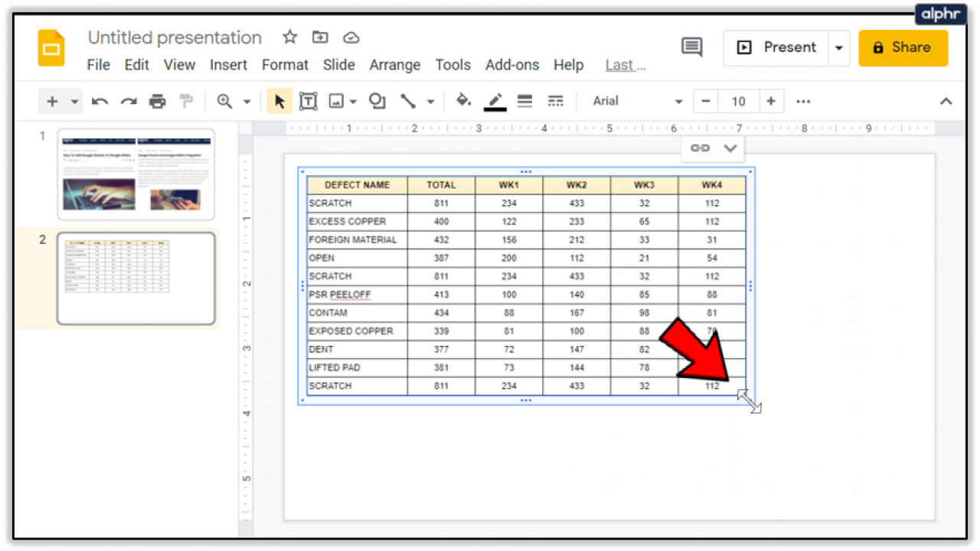Expand the linked object options chevron

click(x=728, y=148)
